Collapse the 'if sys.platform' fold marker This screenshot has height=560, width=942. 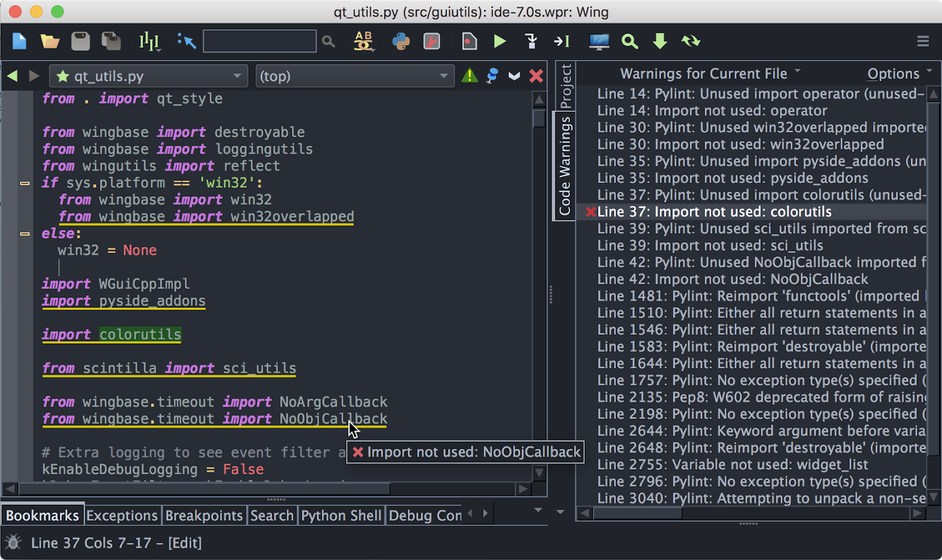[25, 183]
